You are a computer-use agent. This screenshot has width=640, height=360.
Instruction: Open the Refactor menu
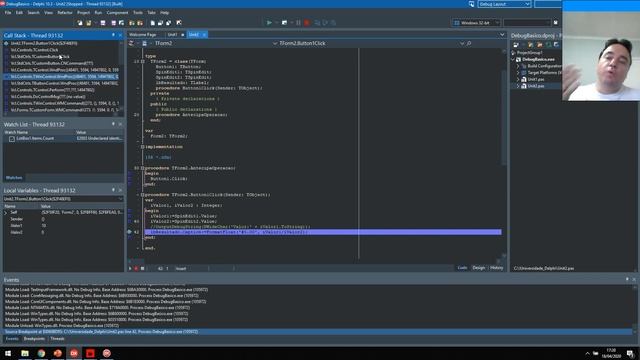pos(65,13)
